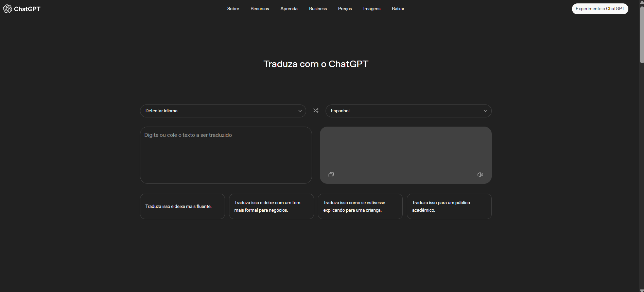644x292 pixels.
Task: Click the ChatGPT logo icon
Action: (7, 9)
